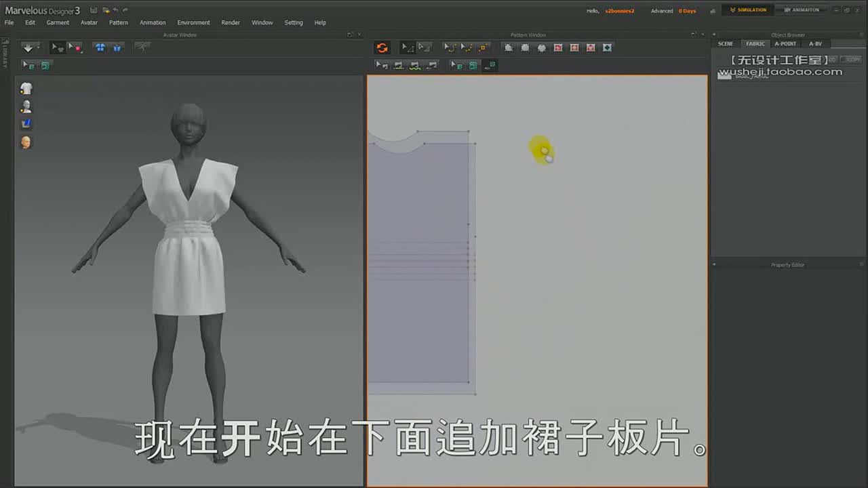Image resolution: width=868 pixels, height=488 pixels.
Task: Select the Edit Pattern arrow tool
Action: 407,47
